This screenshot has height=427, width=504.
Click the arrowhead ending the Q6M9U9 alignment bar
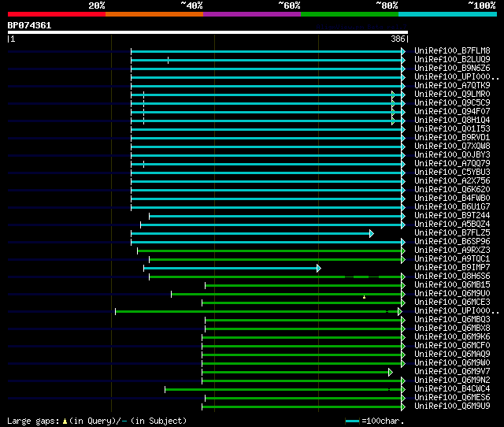(x=403, y=407)
